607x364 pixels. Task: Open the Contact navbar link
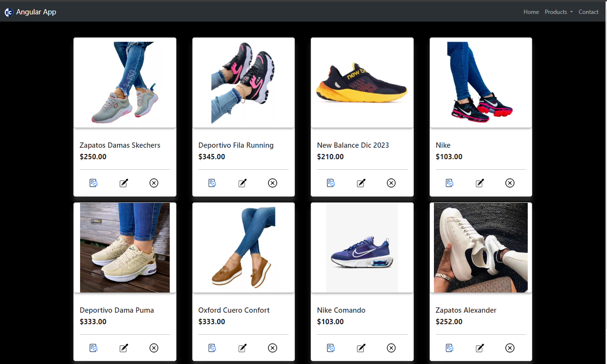pyautogui.click(x=588, y=12)
